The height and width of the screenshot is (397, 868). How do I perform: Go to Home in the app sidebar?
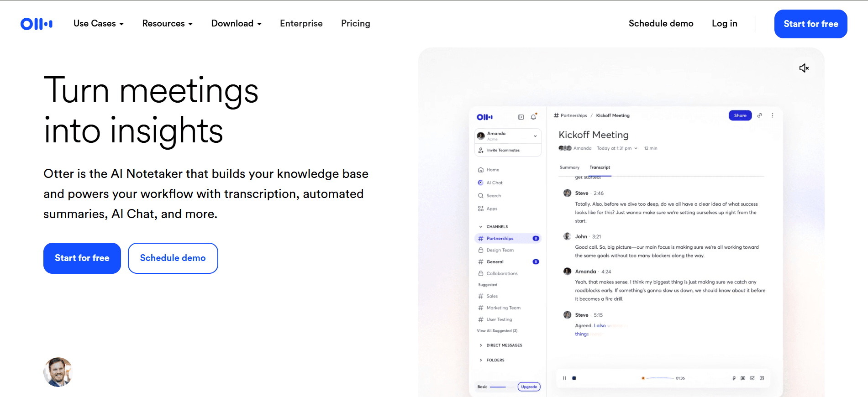coord(489,170)
